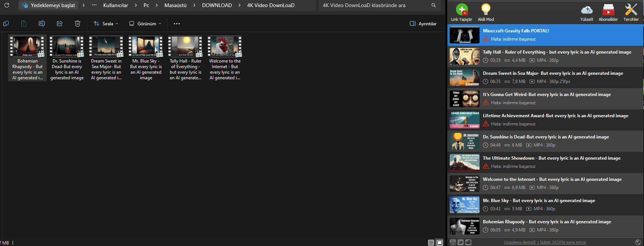
Task: Click the globe icon in downloader footer
Action: 638,242
